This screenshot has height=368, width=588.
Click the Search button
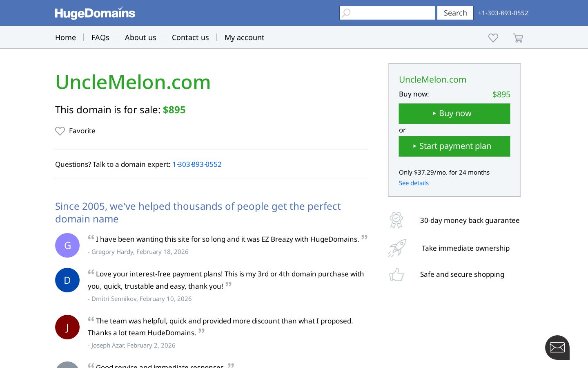click(455, 13)
